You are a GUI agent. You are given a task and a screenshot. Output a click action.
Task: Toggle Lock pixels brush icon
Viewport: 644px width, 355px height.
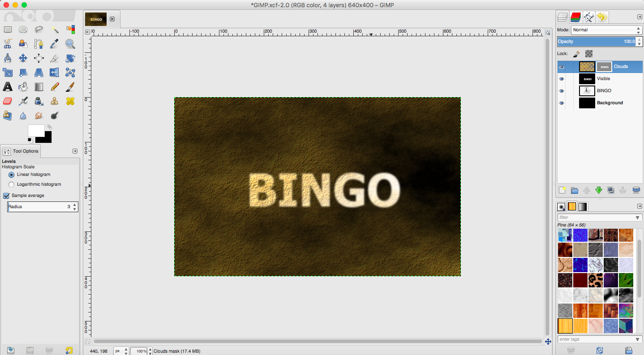[x=577, y=54]
